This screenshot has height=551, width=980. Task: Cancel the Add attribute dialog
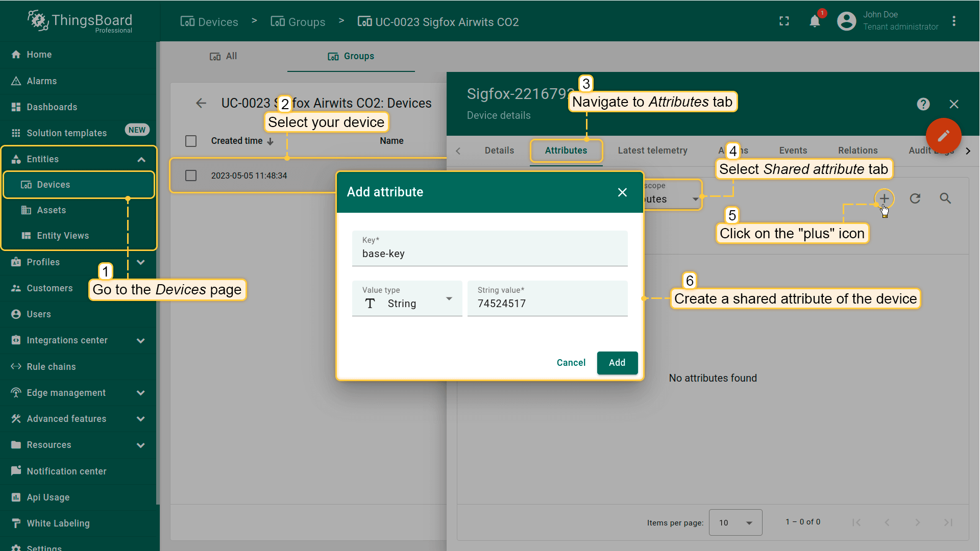(x=571, y=363)
